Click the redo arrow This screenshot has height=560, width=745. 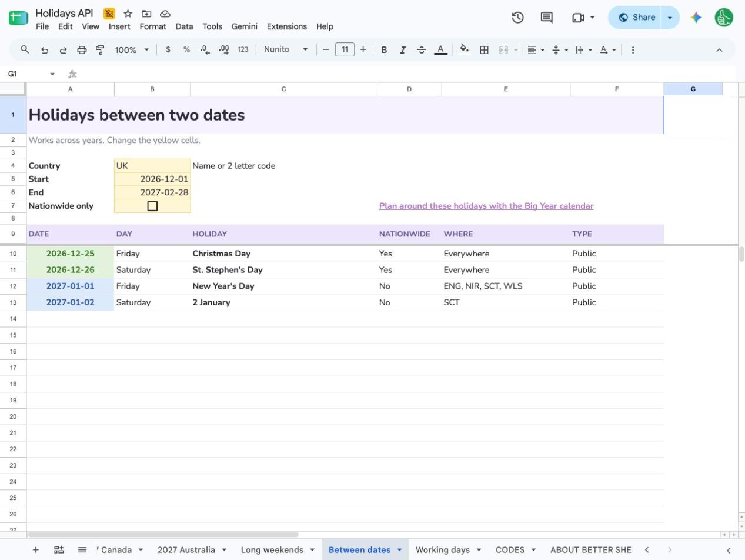point(63,50)
